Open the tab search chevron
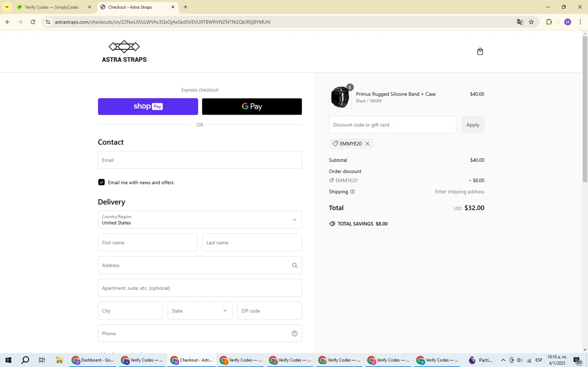 (x=7, y=7)
